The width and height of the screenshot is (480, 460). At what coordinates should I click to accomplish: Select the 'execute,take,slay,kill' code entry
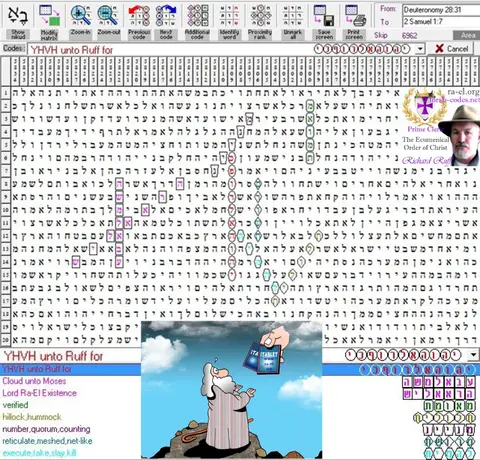pos(39,453)
